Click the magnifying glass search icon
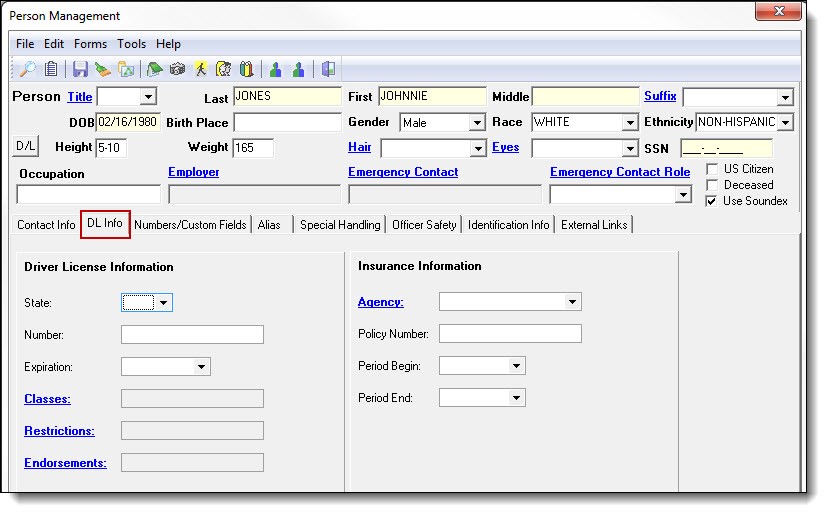The height and width of the screenshot is (513, 827). (27, 69)
